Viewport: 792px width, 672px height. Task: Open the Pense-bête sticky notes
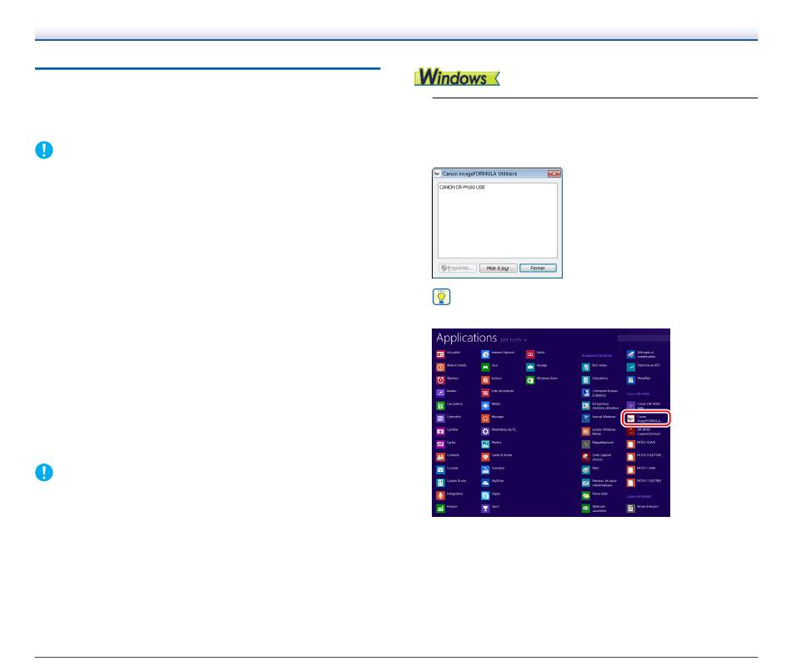[595, 496]
